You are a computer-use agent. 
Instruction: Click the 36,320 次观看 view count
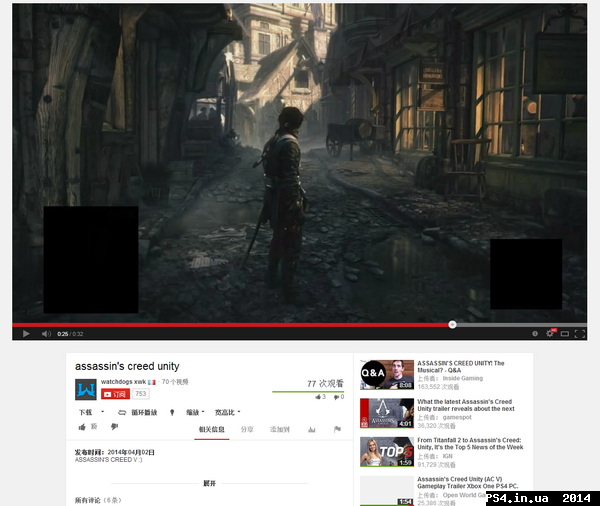(436, 426)
